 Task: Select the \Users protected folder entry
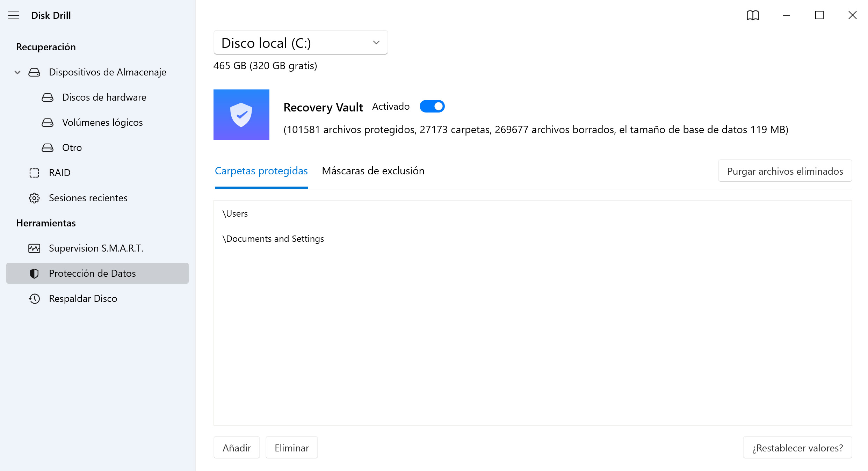235,213
